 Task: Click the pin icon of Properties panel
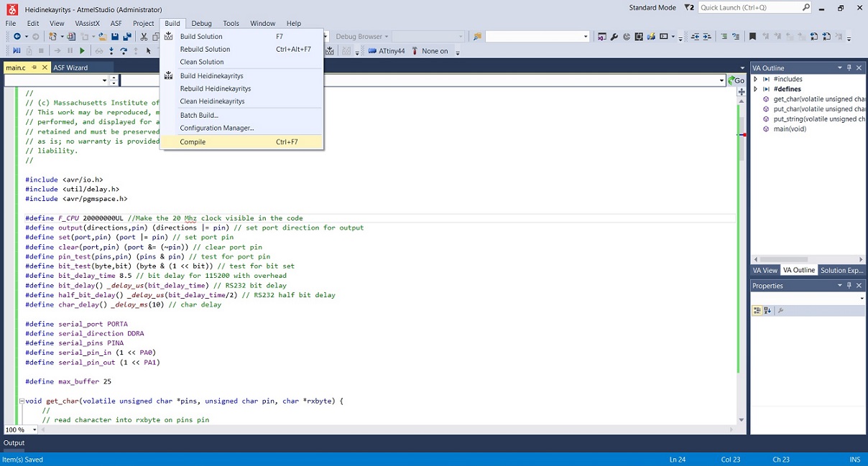click(x=849, y=285)
